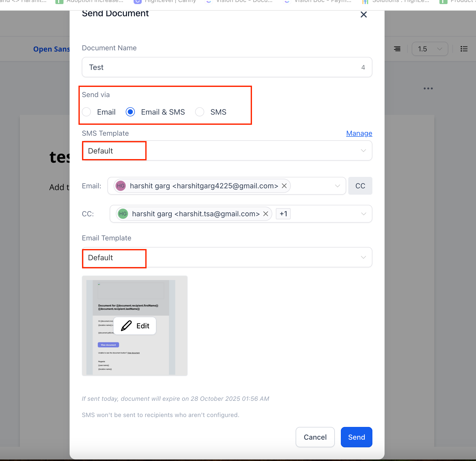Remove harshitgarg4225@gmail.com from Email recipients
476x461 pixels.
(x=284, y=186)
